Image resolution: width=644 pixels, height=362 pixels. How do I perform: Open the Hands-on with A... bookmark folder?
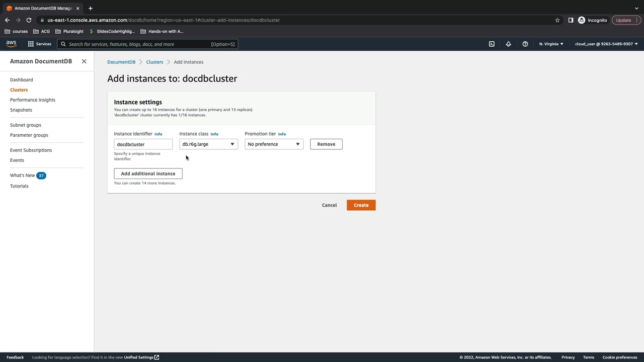(x=162, y=31)
